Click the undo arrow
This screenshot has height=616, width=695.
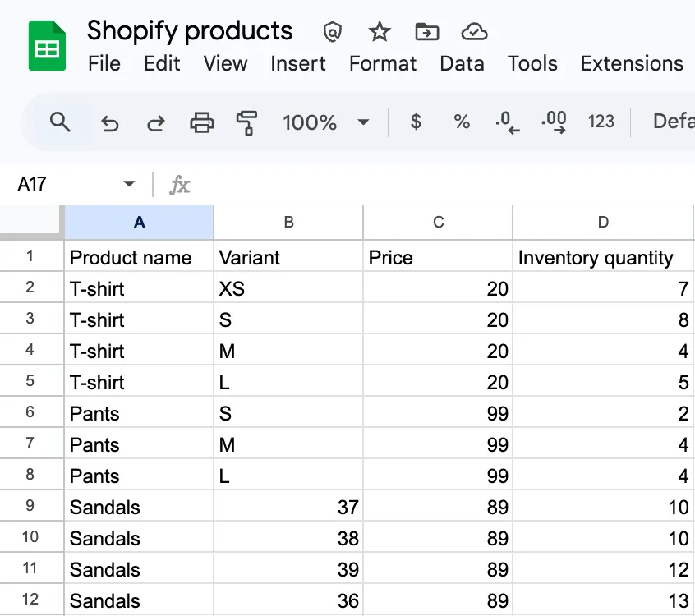pyautogui.click(x=109, y=122)
